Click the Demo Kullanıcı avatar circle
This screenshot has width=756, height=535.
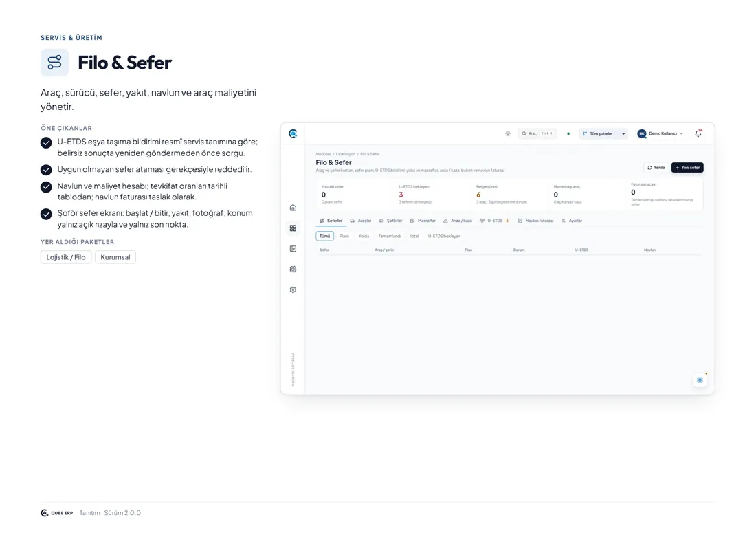642,133
